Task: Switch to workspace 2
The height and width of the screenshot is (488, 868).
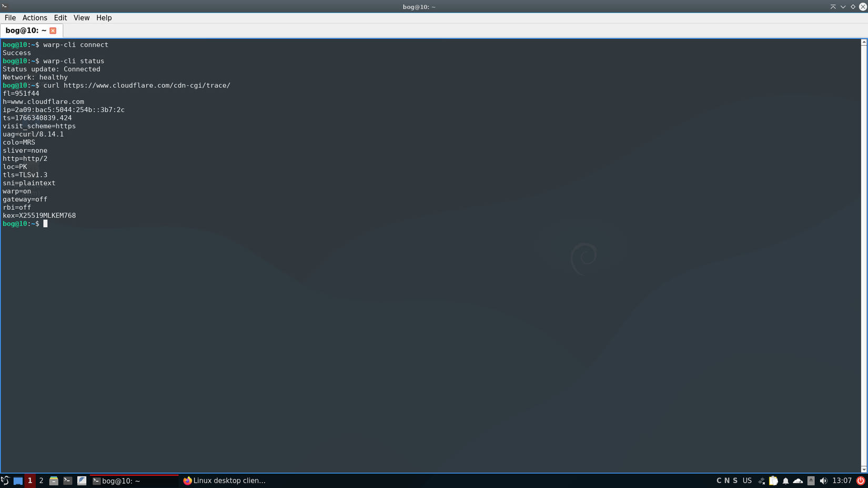Action: tap(41, 481)
